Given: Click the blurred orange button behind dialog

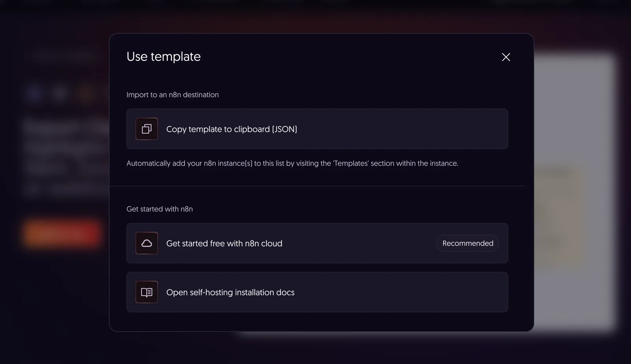Looking at the screenshot, I should (x=62, y=233).
